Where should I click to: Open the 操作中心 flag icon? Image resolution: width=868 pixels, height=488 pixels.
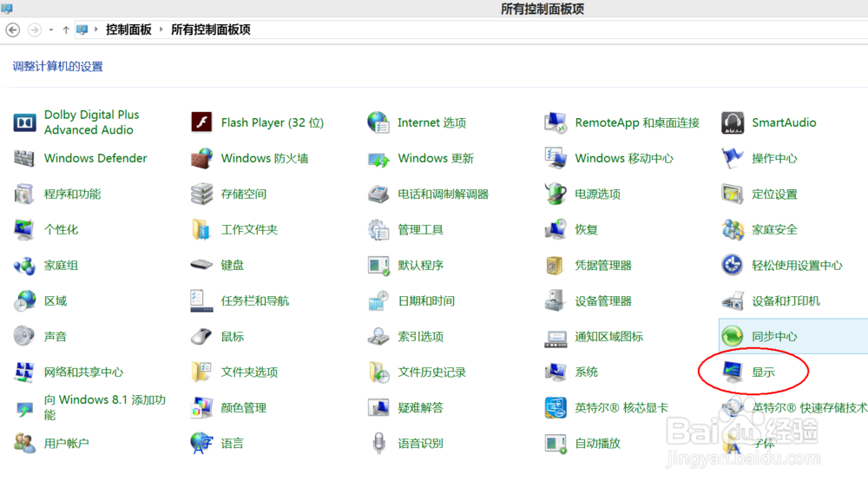point(733,158)
